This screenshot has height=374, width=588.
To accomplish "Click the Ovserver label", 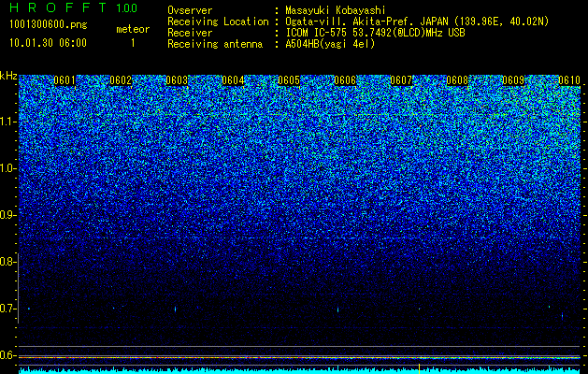I will click(190, 10).
